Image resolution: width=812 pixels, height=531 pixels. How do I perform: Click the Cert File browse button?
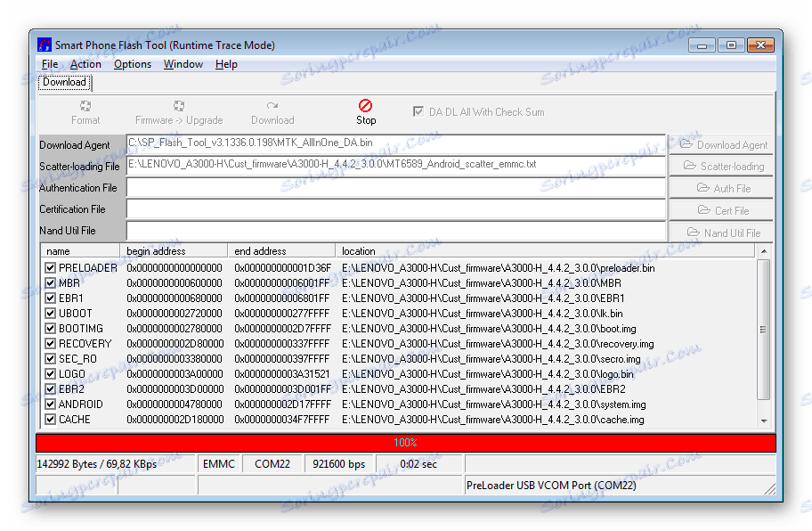coord(721,210)
